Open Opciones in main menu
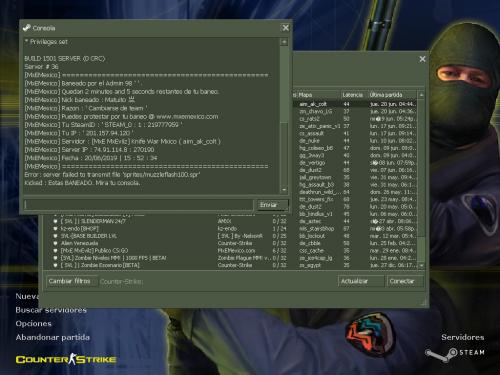 pos(34,324)
